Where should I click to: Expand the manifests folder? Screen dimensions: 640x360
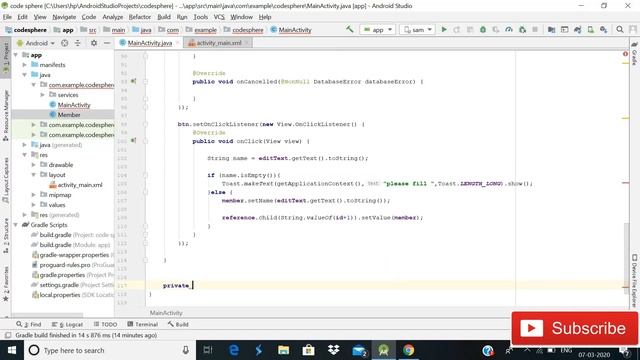point(24,65)
